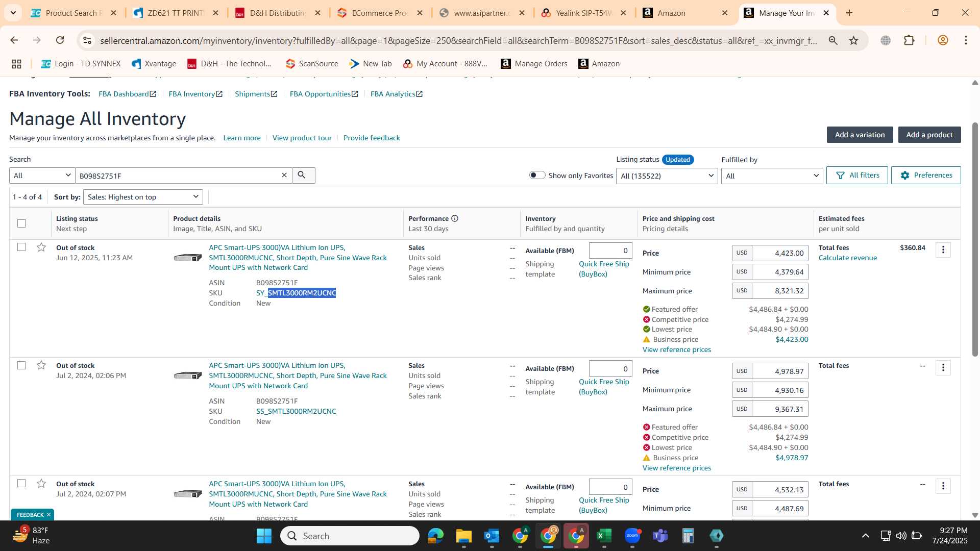Switch to the www.asipartner browser tab
Image resolution: width=980 pixels, height=551 pixels.
pos(482,13)
